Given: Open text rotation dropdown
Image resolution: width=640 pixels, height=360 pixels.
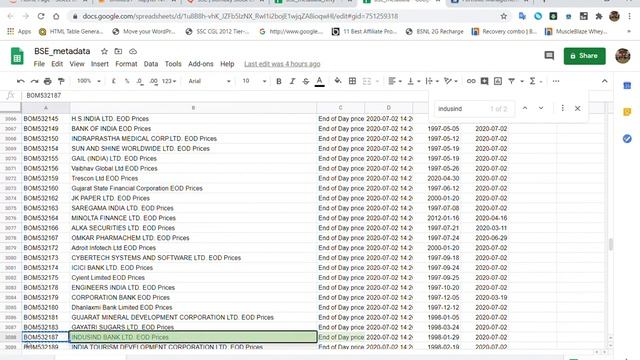Looking at the screenshot, I should (x=451, y=81).
